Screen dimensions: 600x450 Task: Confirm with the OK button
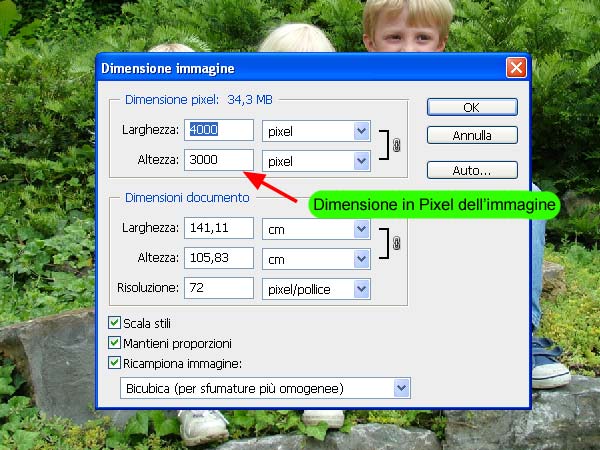472,107
